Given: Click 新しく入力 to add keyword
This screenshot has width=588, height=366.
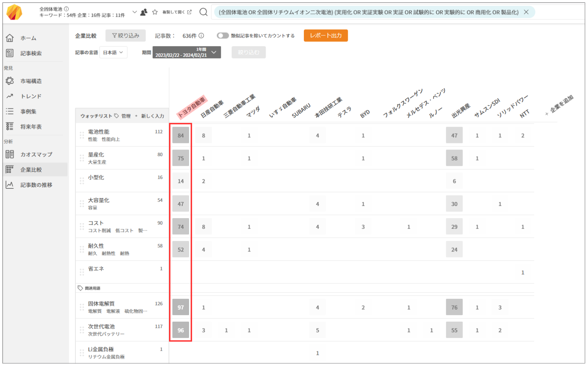Looking at the screenshot, I should [x=150, y=116].
